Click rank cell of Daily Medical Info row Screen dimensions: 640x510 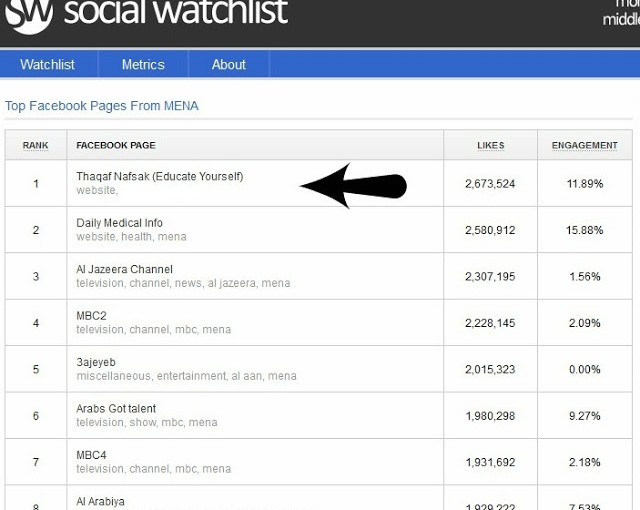click(36, 230)
